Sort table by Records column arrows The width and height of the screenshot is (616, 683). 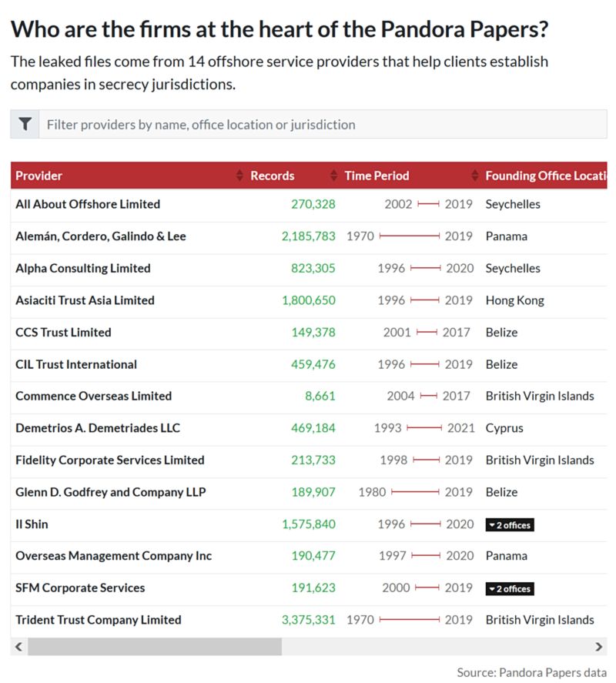[333, 176]
